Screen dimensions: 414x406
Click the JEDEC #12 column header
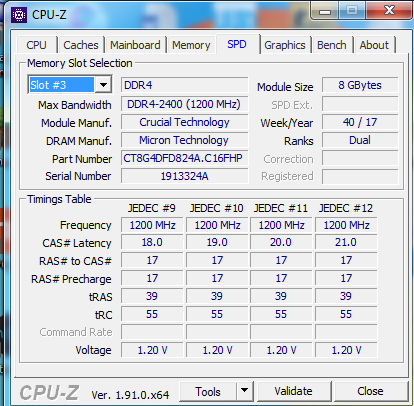click(x=346, y=208)
